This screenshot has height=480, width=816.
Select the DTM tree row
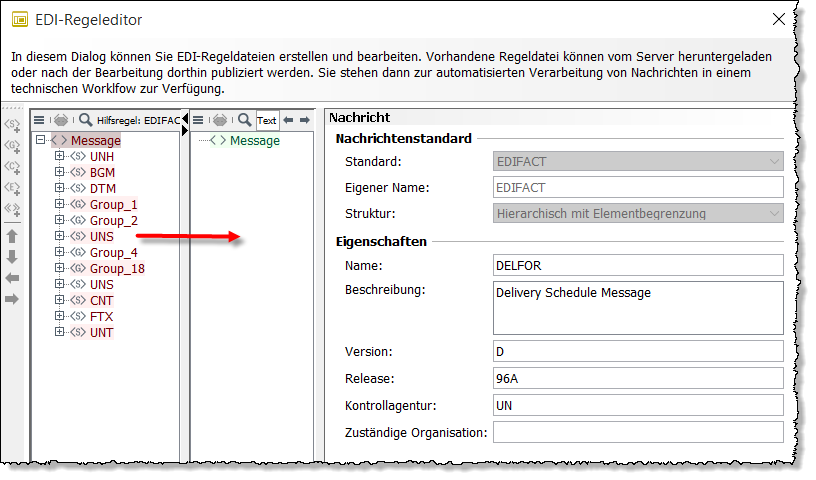[x=103, y=188]
